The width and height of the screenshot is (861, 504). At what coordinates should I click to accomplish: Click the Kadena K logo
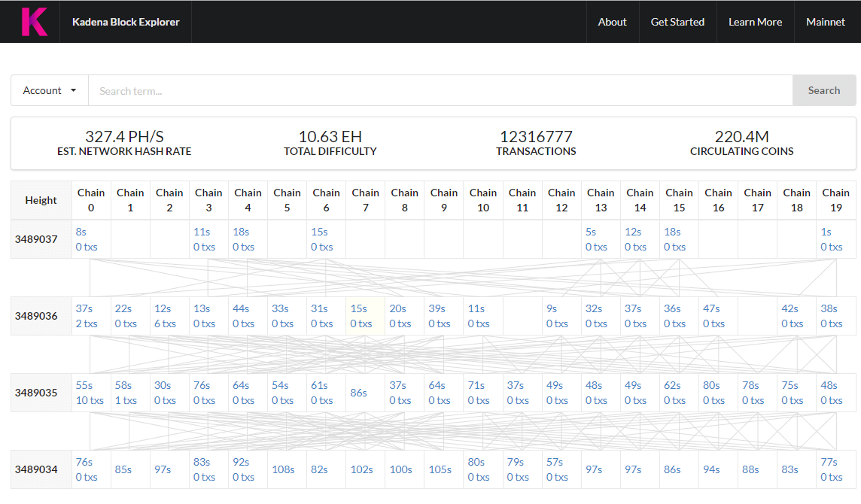[x=34, y=22]
